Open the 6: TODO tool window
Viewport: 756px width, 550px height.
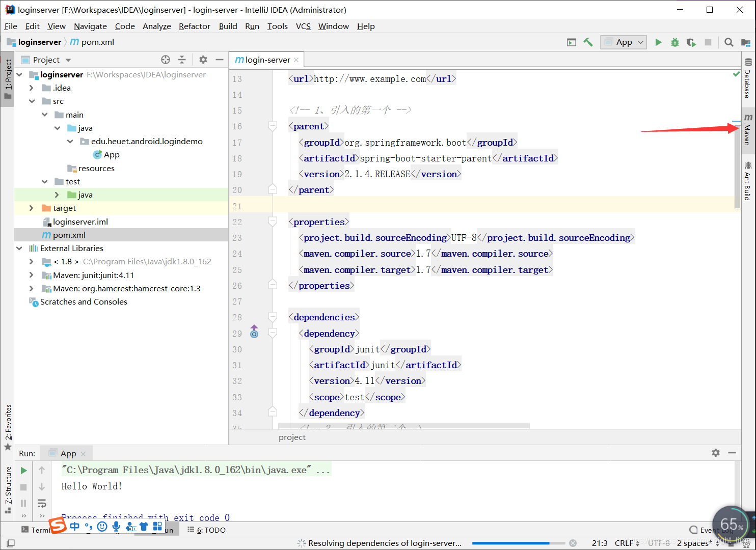coord(206,530)
